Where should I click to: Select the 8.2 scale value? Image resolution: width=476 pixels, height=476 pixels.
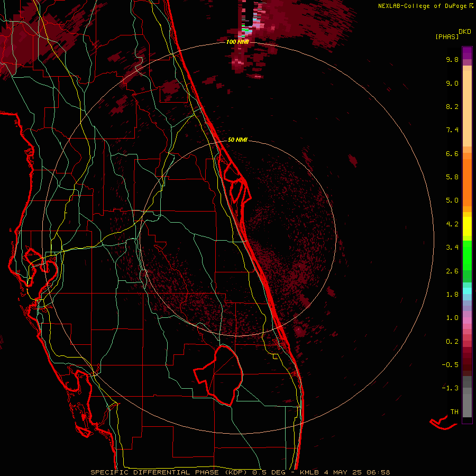[452, 106]
